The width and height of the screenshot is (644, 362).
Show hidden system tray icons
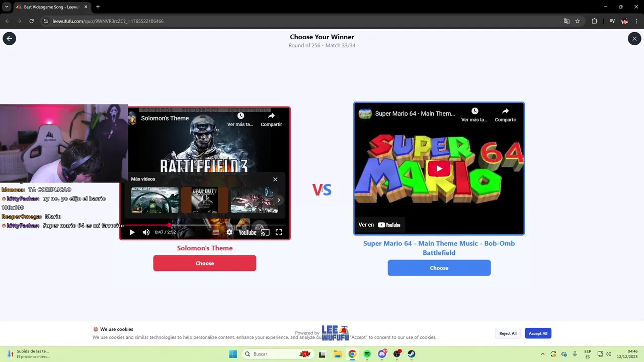point(542,354)
